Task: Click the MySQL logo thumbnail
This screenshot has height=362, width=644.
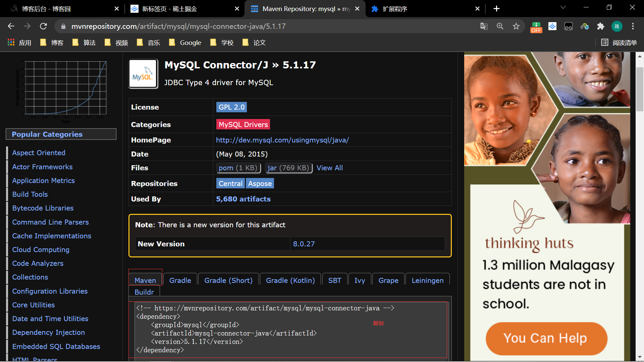Action: pos(143,74)
